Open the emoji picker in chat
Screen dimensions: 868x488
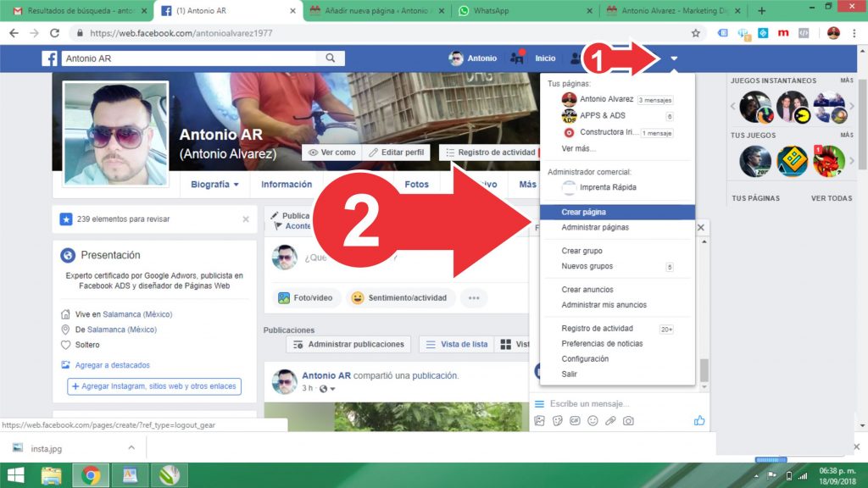[593, 421]
